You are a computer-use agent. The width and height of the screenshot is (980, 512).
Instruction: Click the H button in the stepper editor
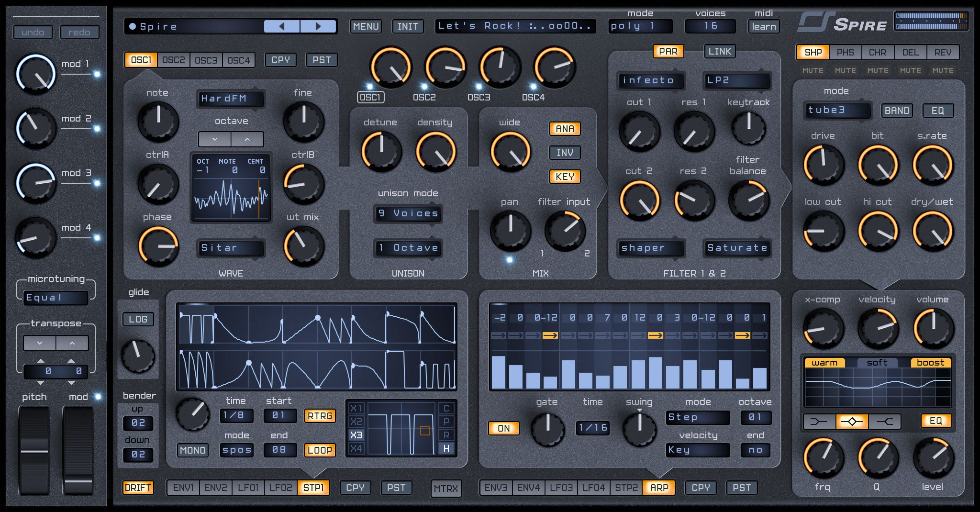pos(446,448)
